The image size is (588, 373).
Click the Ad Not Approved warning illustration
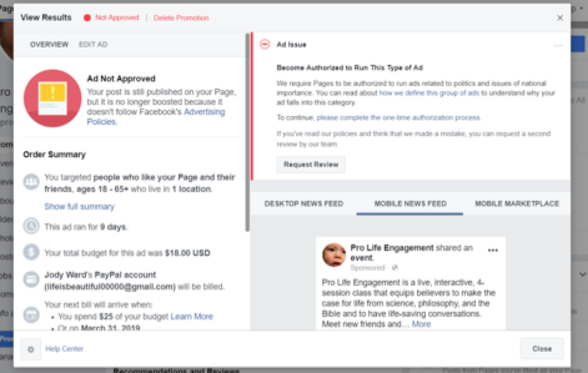click(x=52, y=98)
